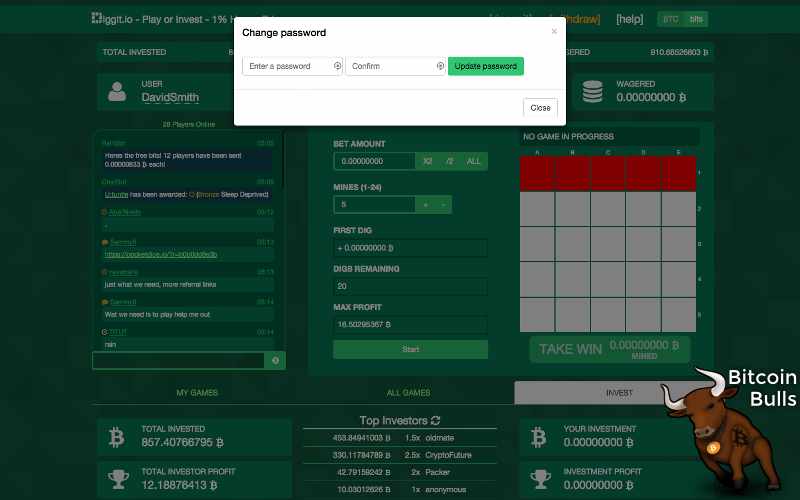Switch the currency display to bits
Image resolution: width=800 pixels, height=500 pixels.
point(696,19)
